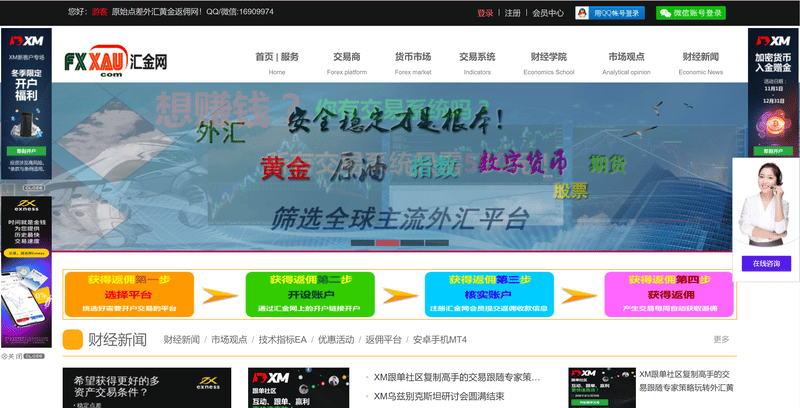Click the 期货 word in banner
Image resolution: width=800 pixels, height=408 pixels.
pyautogui.click(x=607, y=164)
